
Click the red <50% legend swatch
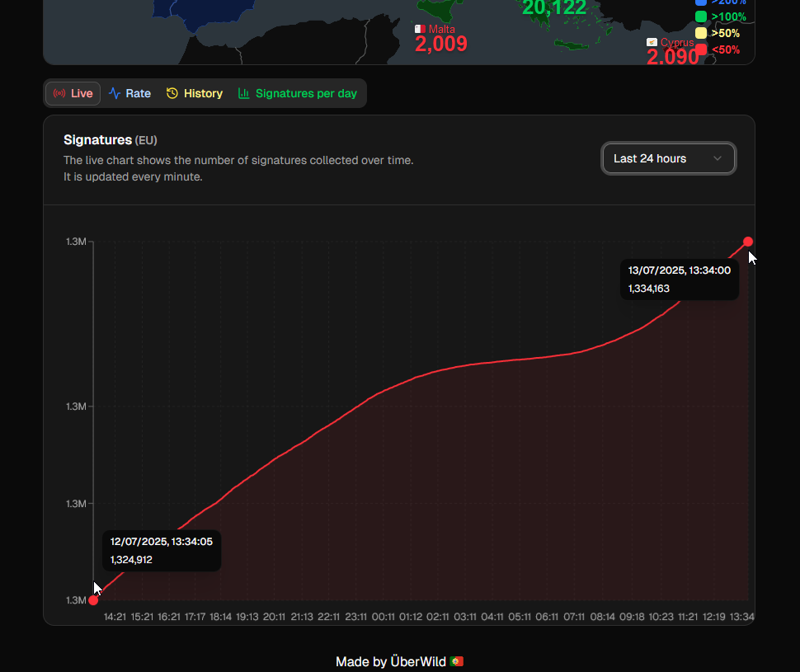701,49
